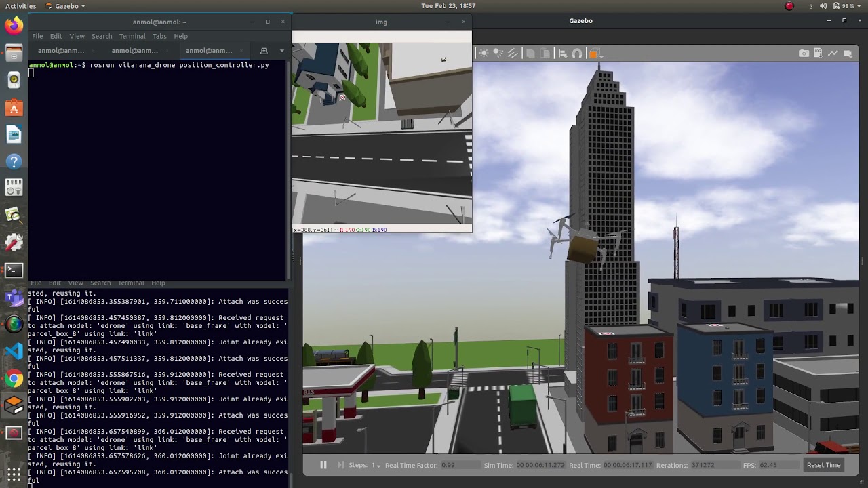
Task: Open Activities overview
Action: tap(20, 6)
